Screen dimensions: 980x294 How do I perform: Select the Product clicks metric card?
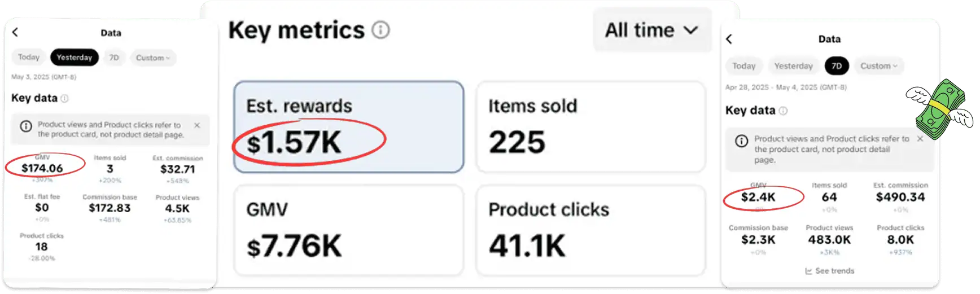pos(590,230)
